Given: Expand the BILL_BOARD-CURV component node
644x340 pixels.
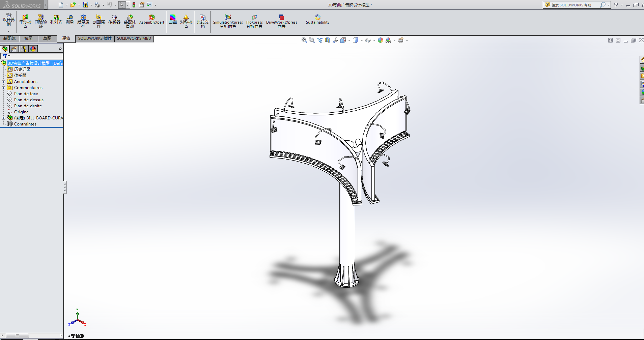Looking at the screenshot, I should [3, 118].
